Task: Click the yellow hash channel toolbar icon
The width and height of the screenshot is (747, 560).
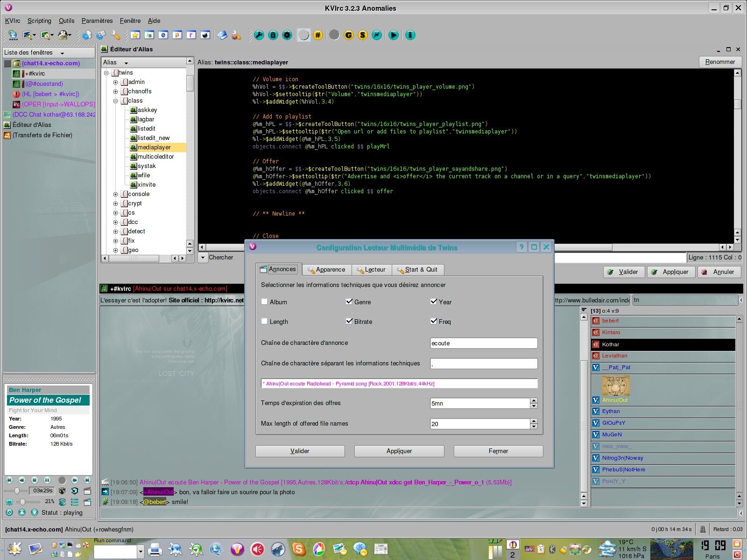Action: click(x=318, y=35)
